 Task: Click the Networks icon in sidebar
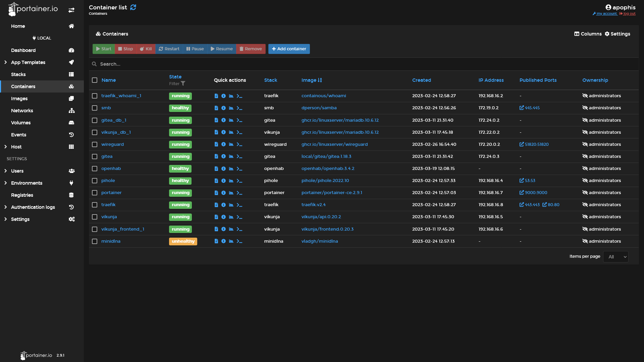click(x=71, y=111)
